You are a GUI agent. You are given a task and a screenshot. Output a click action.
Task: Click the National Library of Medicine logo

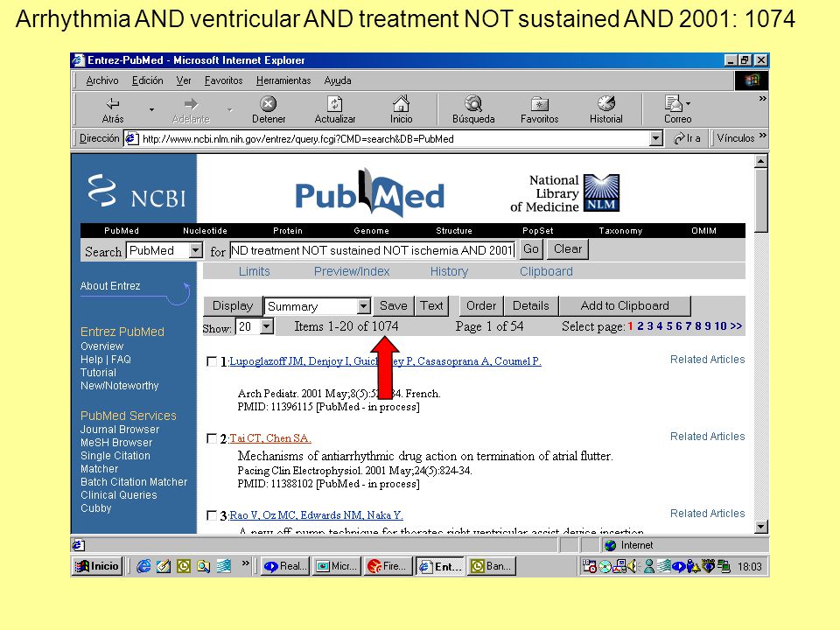(564, 193)
